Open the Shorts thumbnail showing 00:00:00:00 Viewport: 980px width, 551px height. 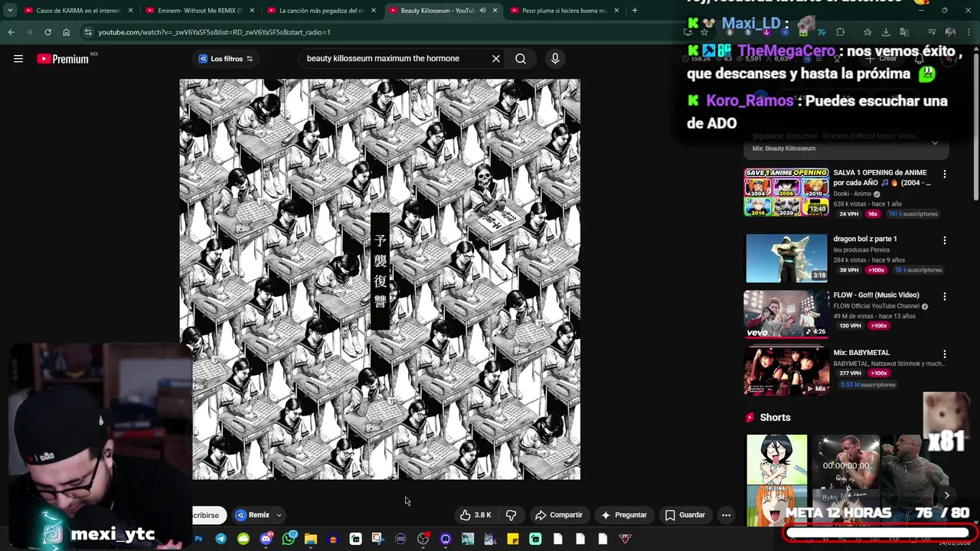[x=846, y=480]
